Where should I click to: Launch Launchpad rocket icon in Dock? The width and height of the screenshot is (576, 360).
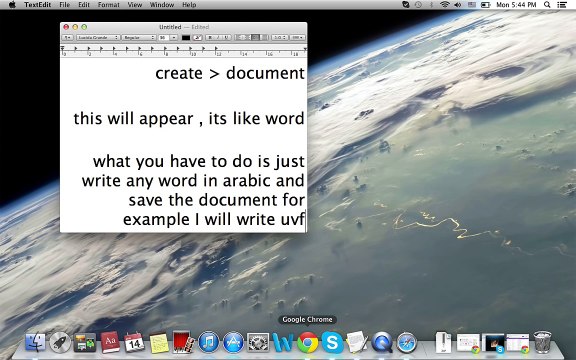coord(60,342)
